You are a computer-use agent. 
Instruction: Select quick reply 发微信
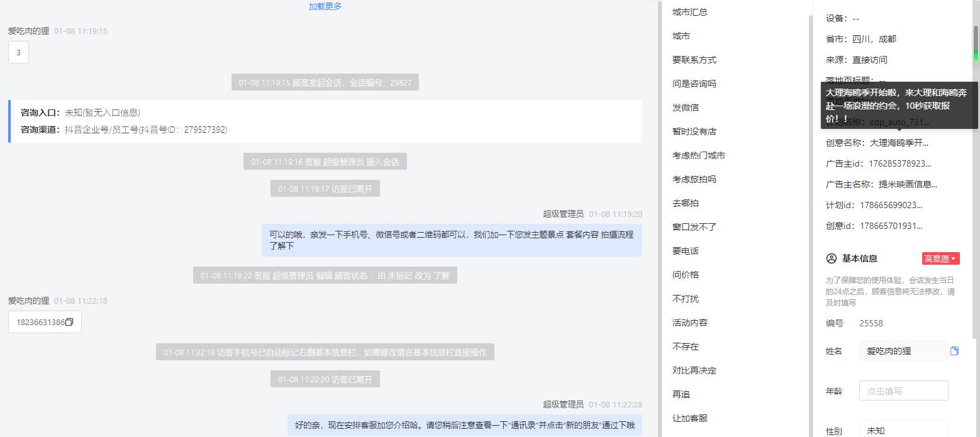pos(686,108)
